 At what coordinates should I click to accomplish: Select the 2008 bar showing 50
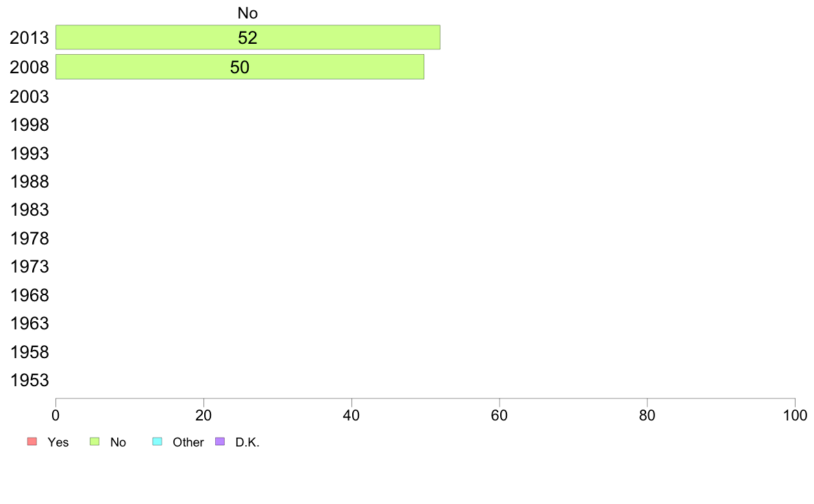pyautogui.click(x=240, y=67)
